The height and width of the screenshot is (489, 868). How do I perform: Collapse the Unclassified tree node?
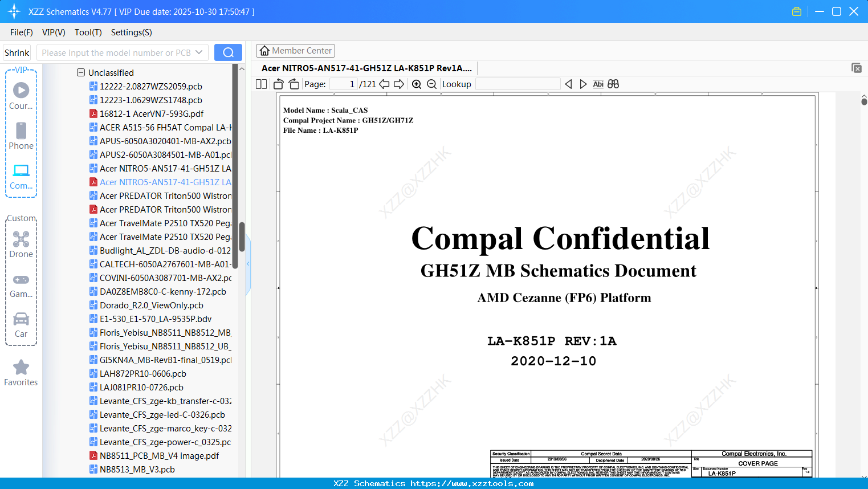coord(81,73)
